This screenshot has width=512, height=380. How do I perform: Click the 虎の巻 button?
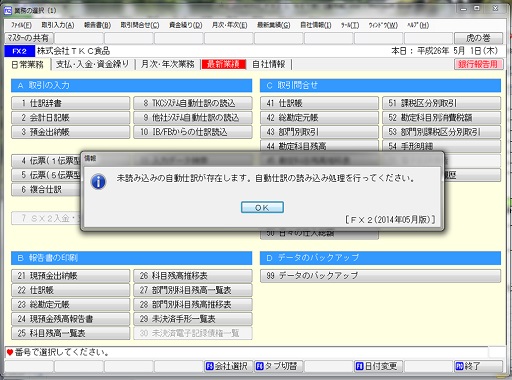(478, 38)
